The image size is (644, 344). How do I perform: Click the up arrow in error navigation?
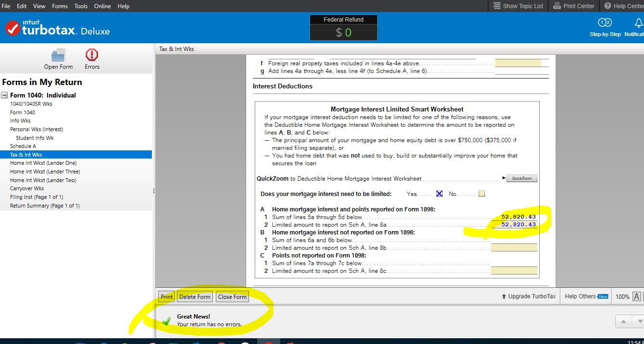[x=623, y=321]
